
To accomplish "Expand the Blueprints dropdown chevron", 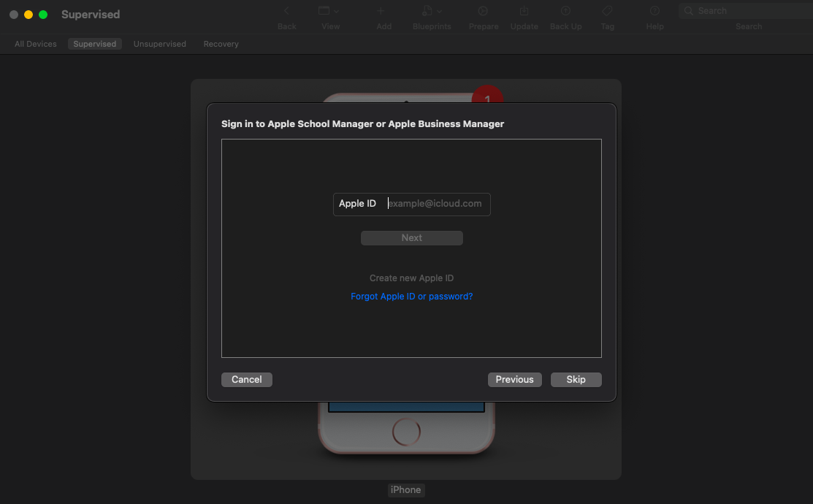I will (x=440, y=11).
